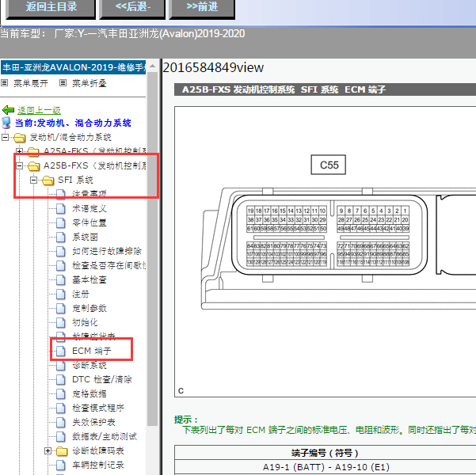Click document icon beside ECM 端子
The height and width of the screenshot is (475, 476).
pos(61,351)
